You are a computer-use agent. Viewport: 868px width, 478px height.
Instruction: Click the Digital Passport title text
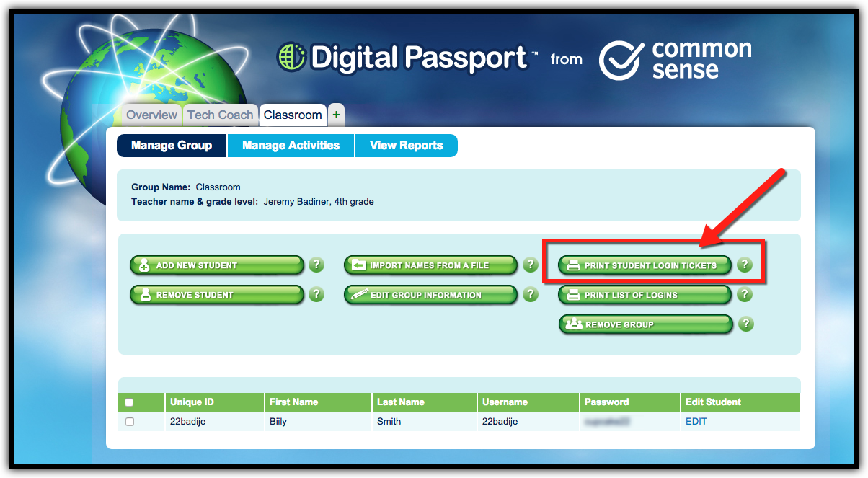click(419, 58)
